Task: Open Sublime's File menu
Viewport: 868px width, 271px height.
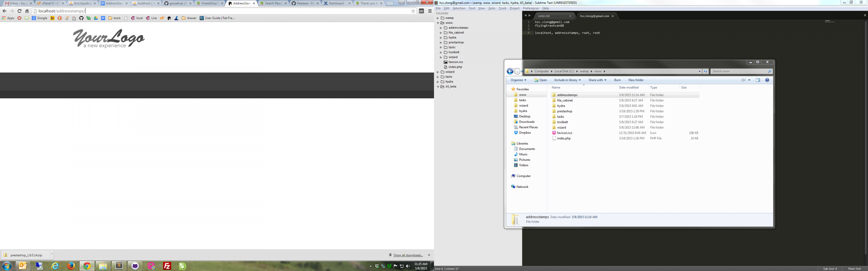Action: (x=438, y=8)
